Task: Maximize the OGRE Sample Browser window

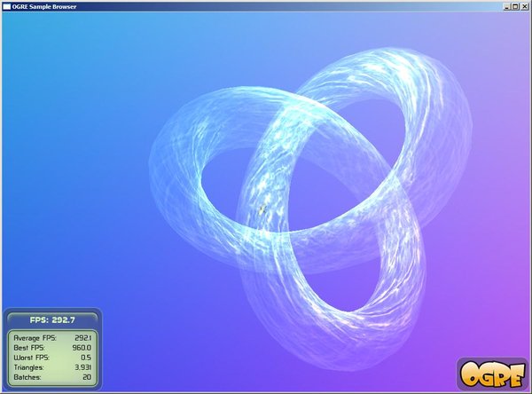Action: pyautogui.click(x=515, y=6)
